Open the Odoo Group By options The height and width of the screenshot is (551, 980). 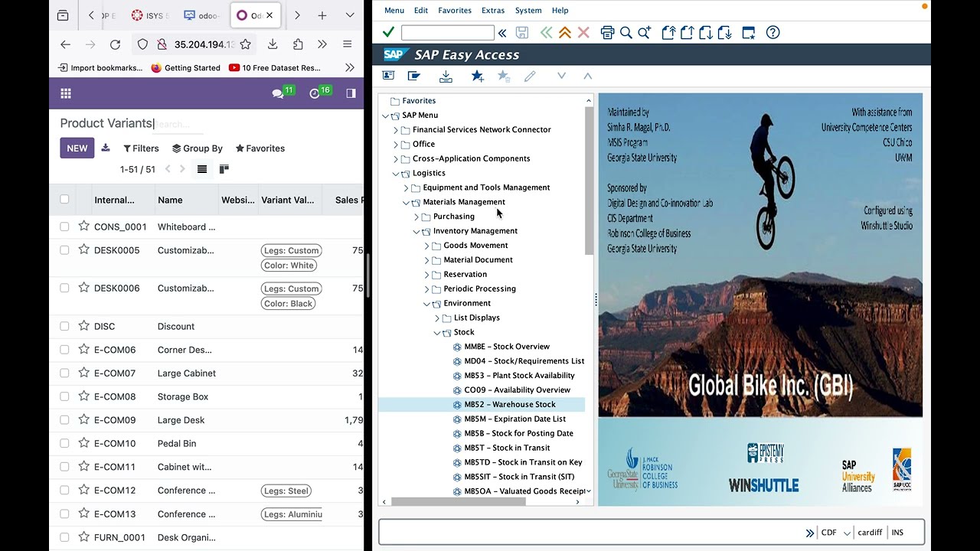pyautogui.click(x=198, y=148)
